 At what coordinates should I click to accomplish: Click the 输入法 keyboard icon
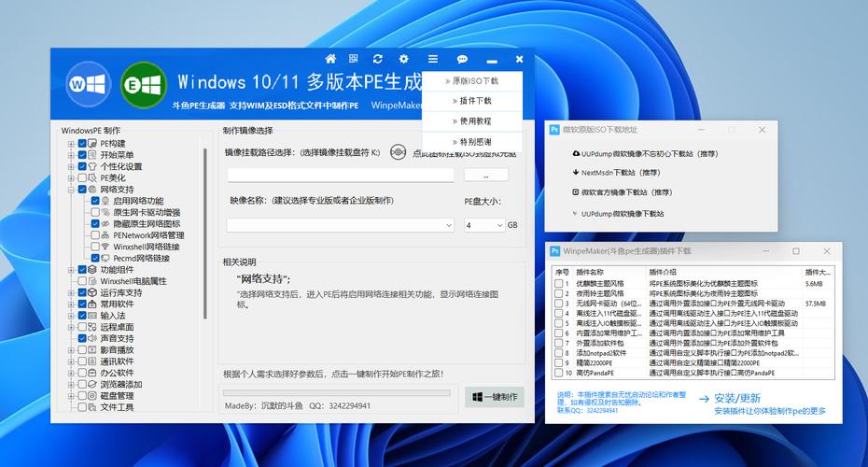point(91,316)
